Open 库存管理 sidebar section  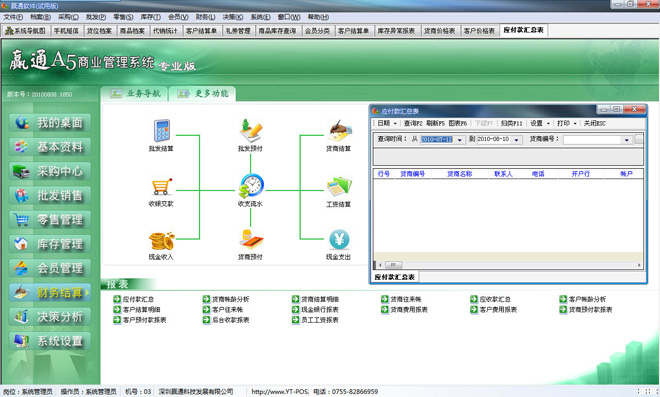(x=50, y=244)
